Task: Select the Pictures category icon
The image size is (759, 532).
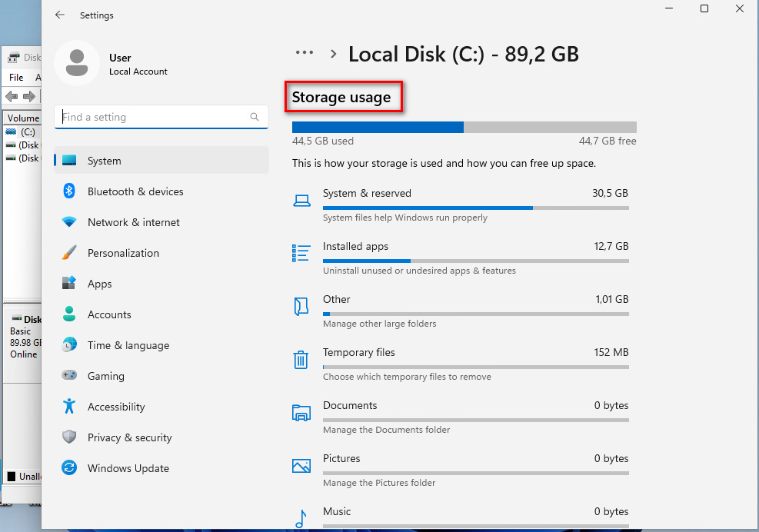Action: click(x=301, y=465)
